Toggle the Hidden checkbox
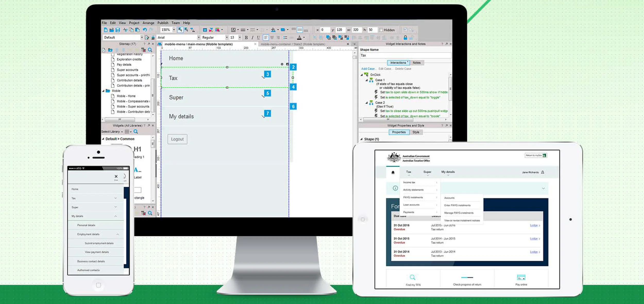The width and height of the screenshot is (644, 304). (381, 30)
